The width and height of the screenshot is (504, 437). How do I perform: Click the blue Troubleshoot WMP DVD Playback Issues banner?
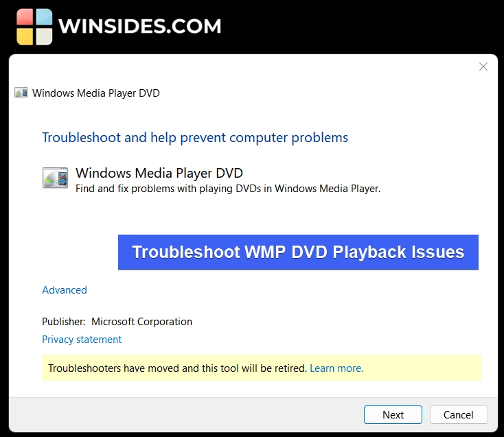298,252
